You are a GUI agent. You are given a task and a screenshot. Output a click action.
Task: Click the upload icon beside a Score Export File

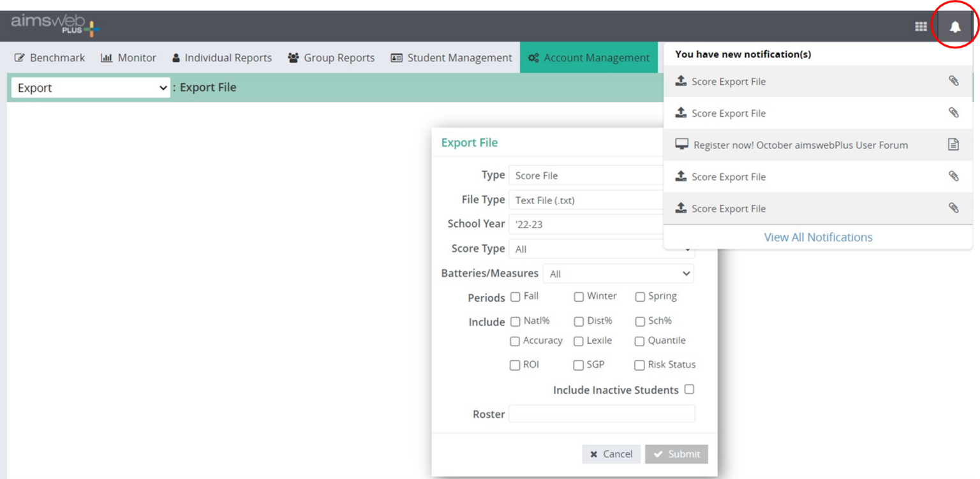click(x=680, y=81)
